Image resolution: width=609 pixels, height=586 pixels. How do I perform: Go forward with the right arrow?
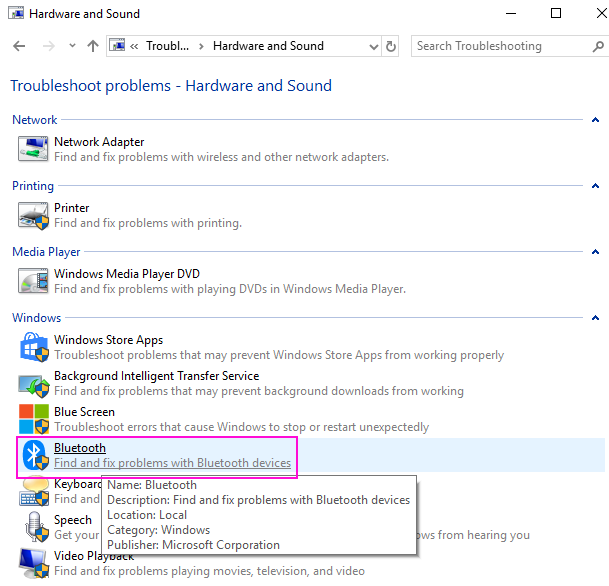[x=49, y=46]
